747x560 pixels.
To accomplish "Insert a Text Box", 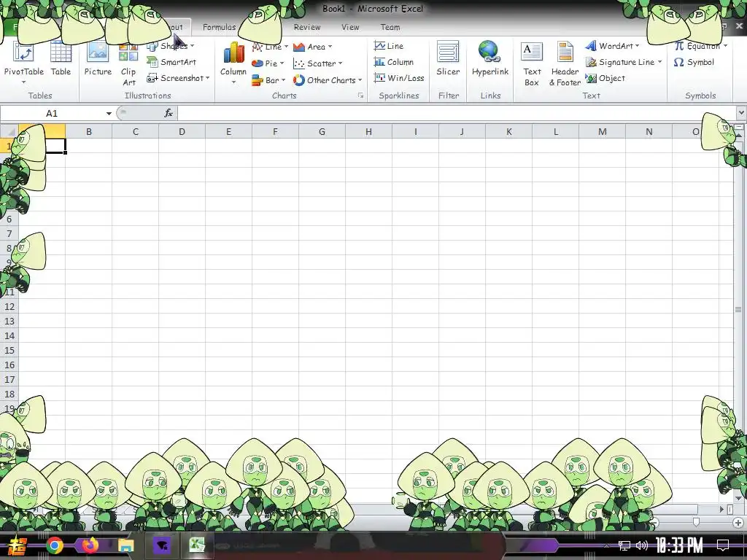I will pyautogui.click(x=532, y=65).
